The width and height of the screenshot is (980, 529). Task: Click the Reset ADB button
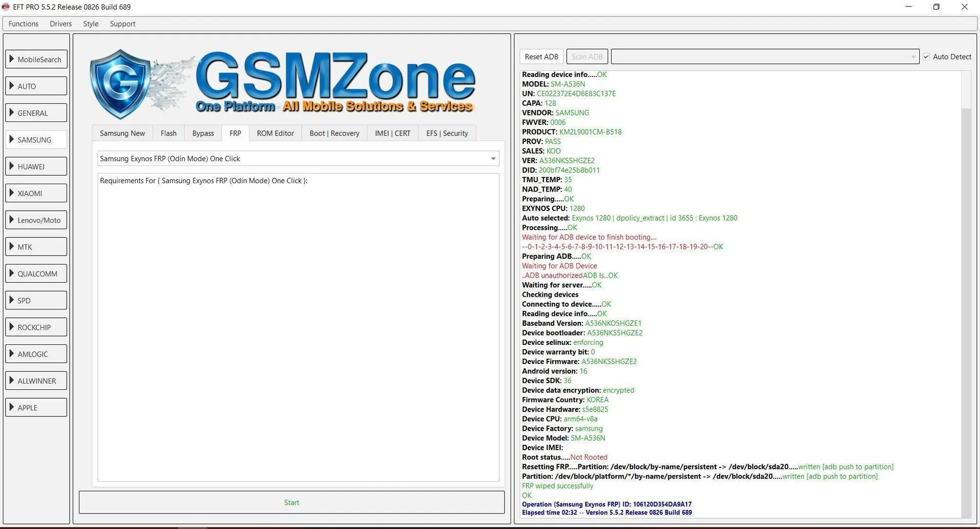(541, 57)
